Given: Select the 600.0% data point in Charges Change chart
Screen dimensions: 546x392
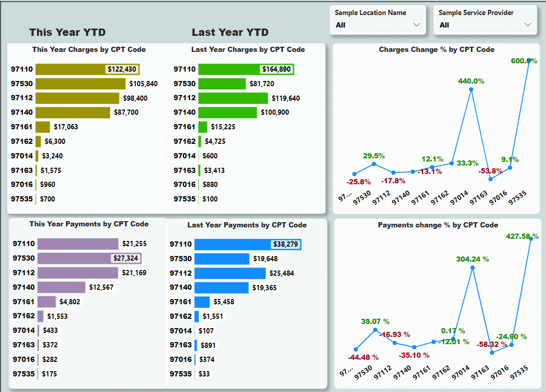Looking at the screenshot, I should (529, 61).
